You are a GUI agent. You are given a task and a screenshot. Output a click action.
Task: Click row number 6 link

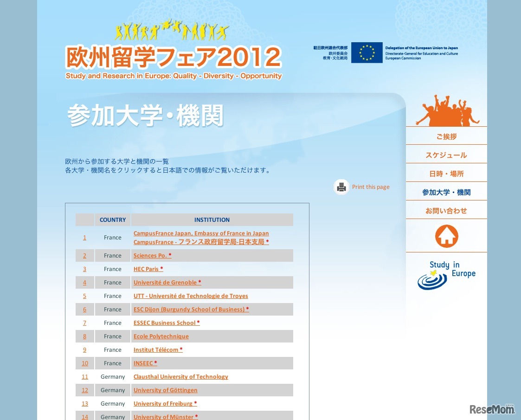85,310
